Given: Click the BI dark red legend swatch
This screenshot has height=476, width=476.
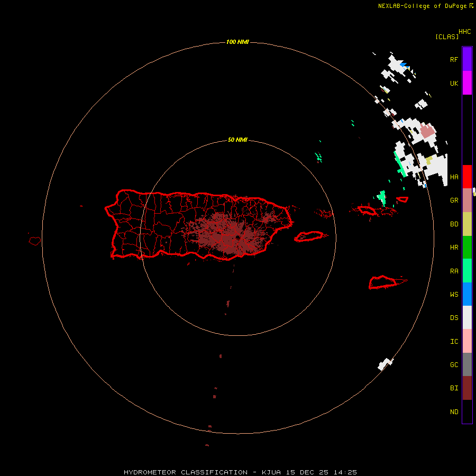Looking at the screenshot, I should [x=467, y=388].
